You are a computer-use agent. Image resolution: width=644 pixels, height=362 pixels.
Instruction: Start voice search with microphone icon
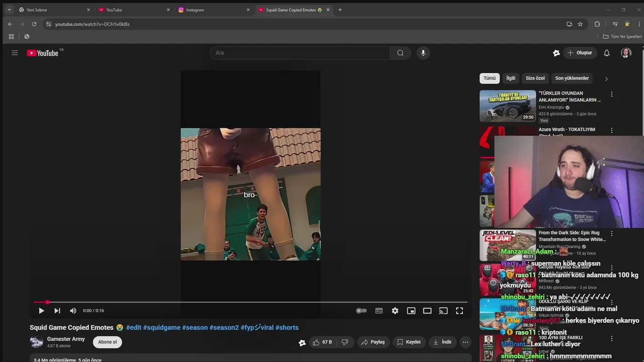tap(423, 53)
